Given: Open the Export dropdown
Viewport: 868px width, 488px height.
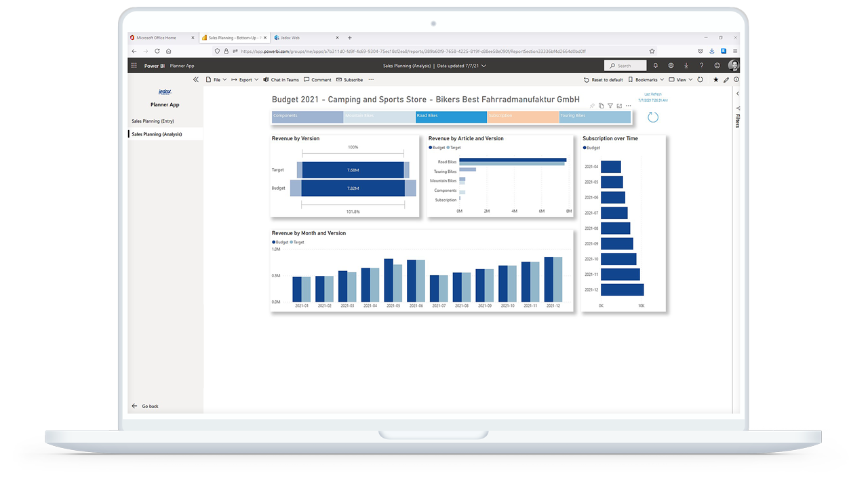Looking at the screenshot, I should pos(245,80).
